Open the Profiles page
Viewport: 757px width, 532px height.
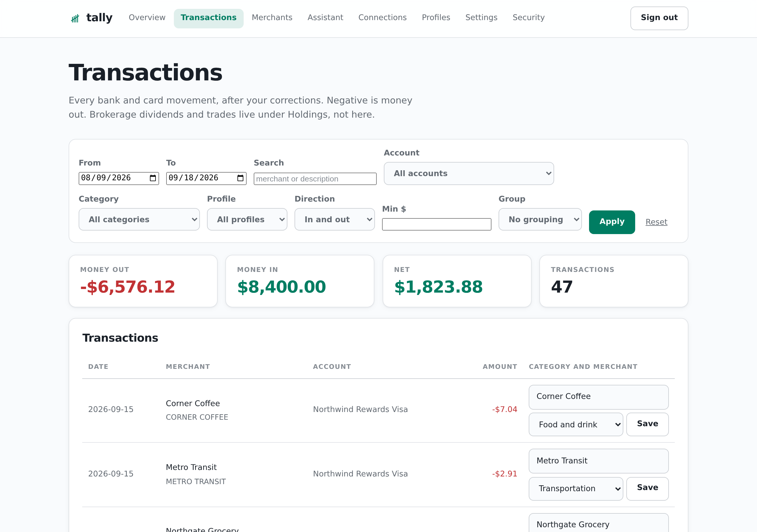[x=436, y=17]
